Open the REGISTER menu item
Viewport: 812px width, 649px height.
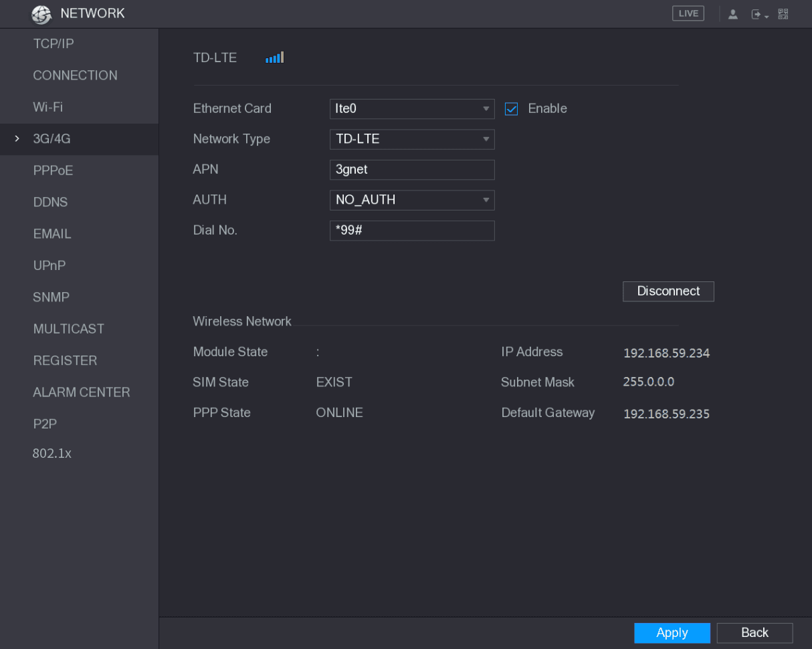pyautogui.click(x=79, y=361)
